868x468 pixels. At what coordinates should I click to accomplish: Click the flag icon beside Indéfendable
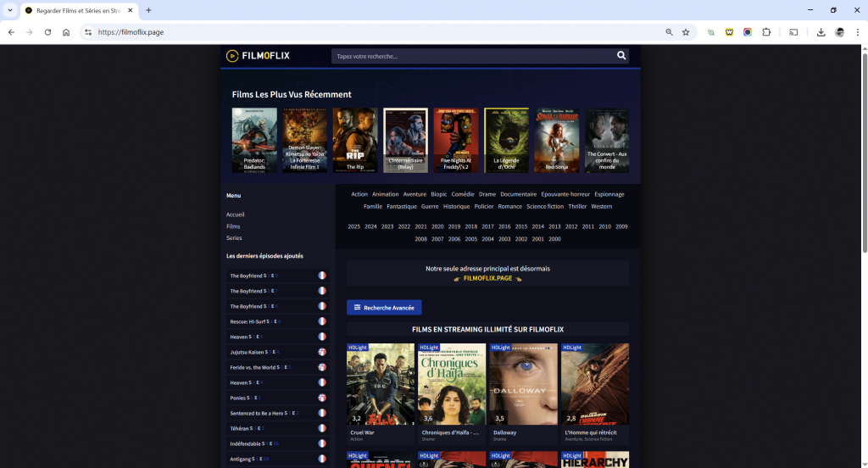coord(321,443)
